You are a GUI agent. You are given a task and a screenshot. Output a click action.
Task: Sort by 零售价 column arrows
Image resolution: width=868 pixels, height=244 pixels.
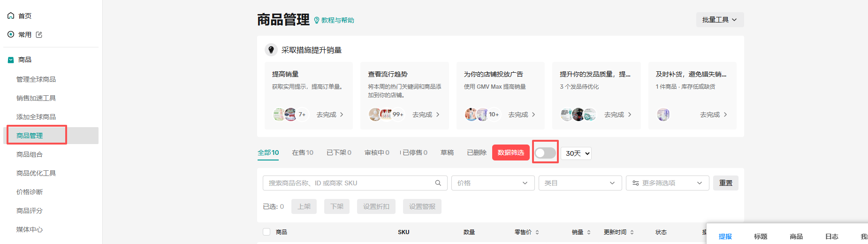click(x=537, y=232)
